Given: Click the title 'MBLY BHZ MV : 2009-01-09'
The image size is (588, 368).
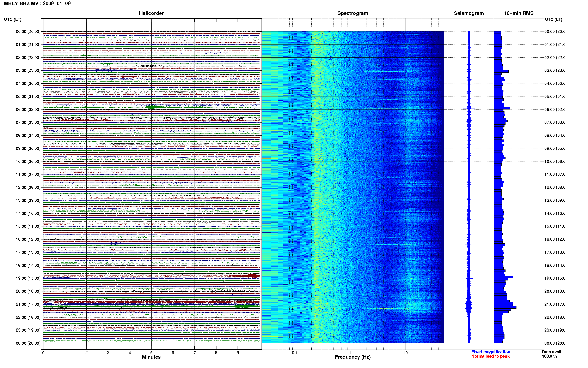Looking at the screenshot, I should pyautogui.click(x=37, y=3).
